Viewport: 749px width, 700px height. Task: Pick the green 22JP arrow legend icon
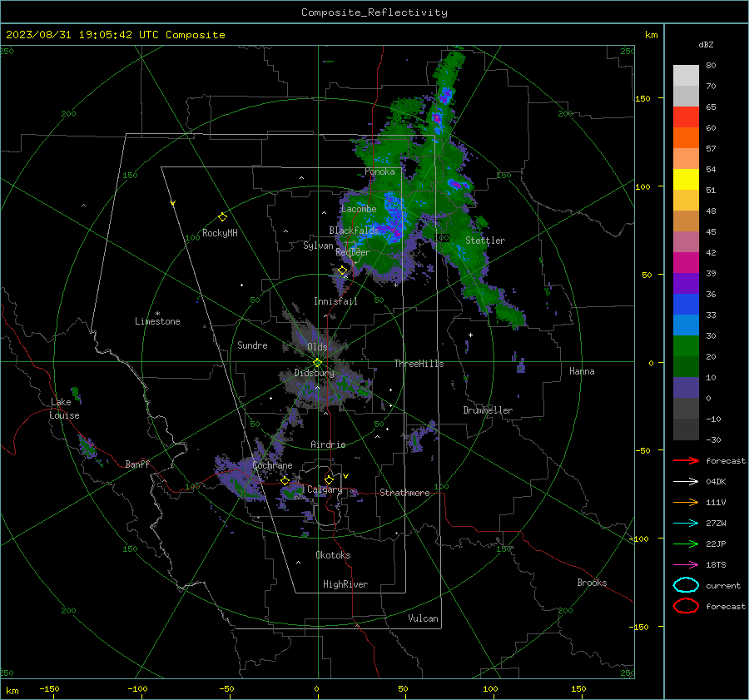coord(686,544)
